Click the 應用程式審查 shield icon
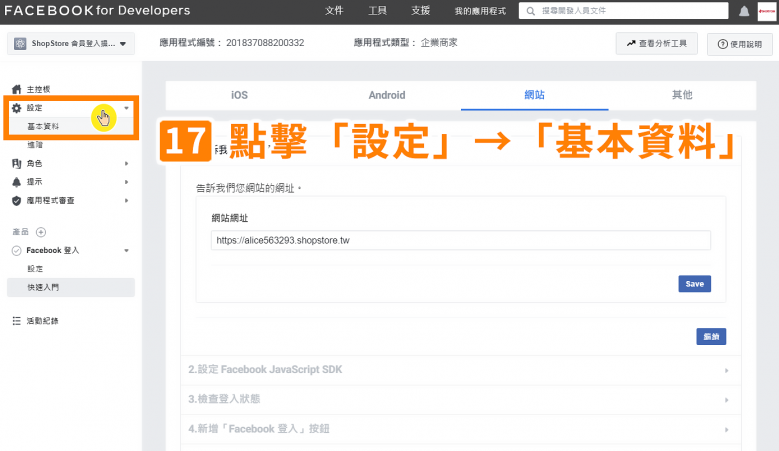 click(16, 201)
